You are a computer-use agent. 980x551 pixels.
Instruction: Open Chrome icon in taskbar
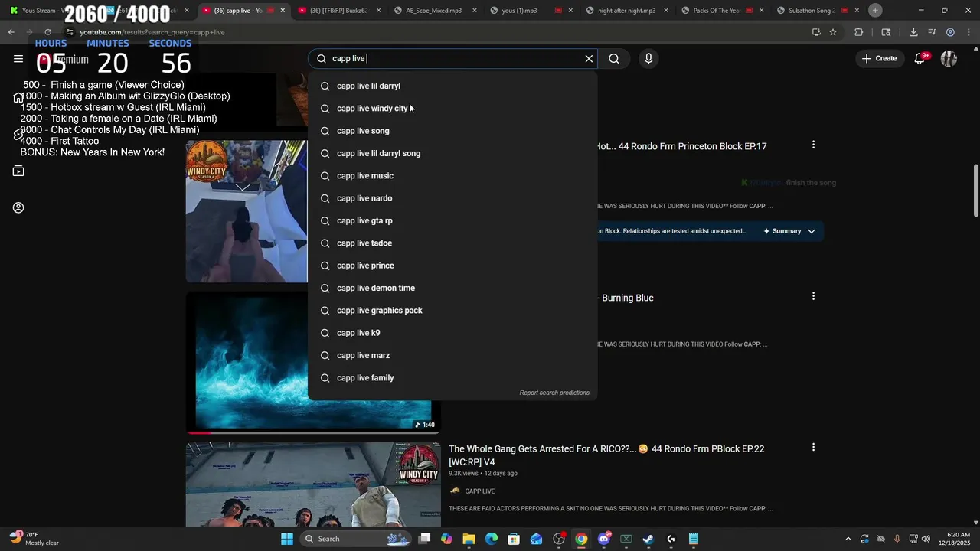581,539
